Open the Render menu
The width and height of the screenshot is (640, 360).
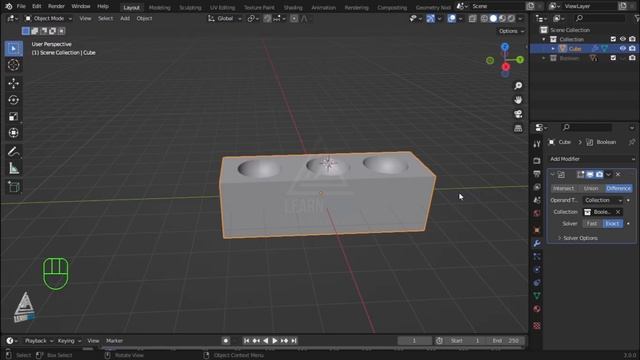pyautogui.click(x=56, y=7)
